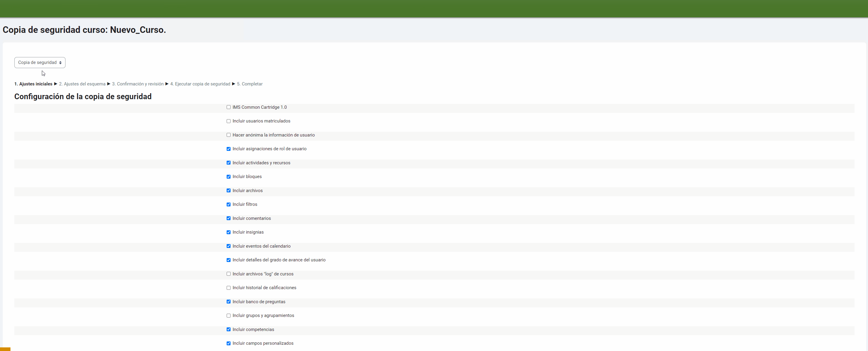Open the Copia de seguridad dropdown
Screen dimensions: 868x351
pyautogui.click(x=40, y=63)
